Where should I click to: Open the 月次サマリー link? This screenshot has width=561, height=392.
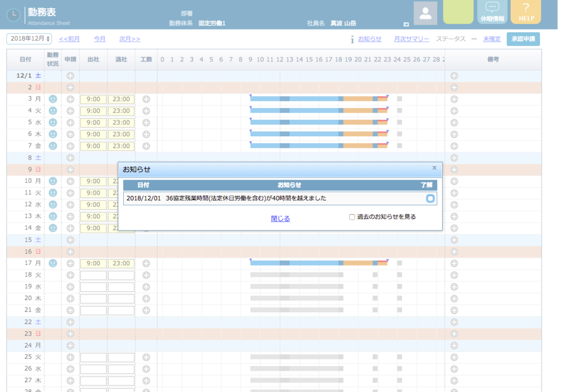point(411,39)
